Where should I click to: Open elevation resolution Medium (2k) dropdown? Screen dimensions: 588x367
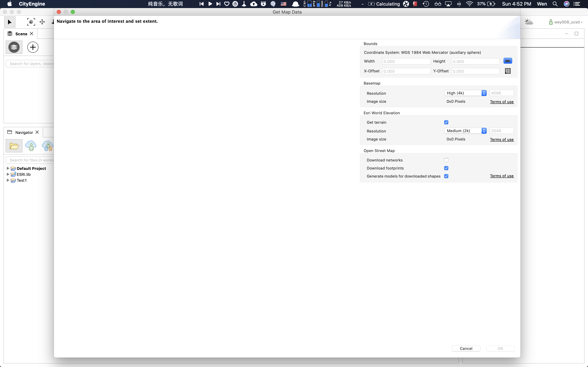[465, 131]
